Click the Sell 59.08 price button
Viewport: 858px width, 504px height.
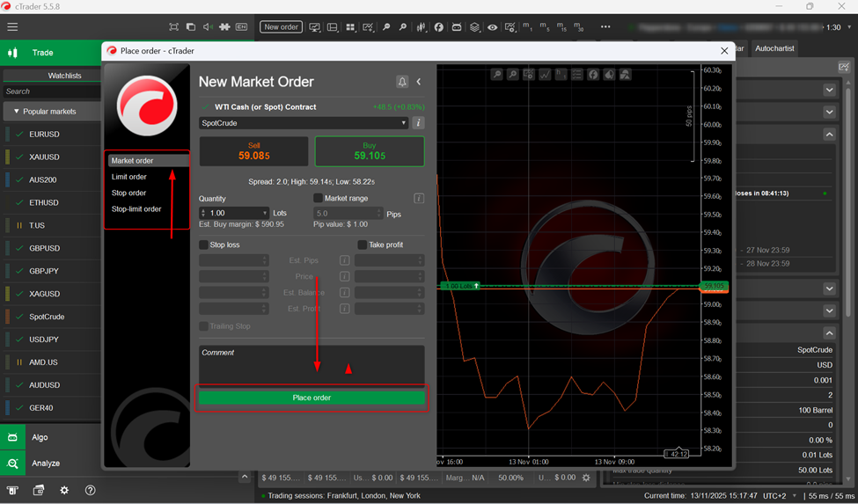click(x=254, y=151)
